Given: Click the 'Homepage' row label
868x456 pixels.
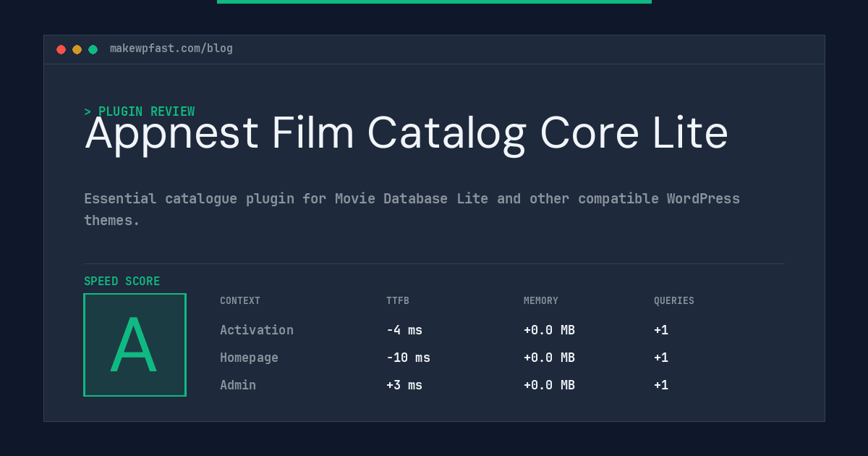Looking at the screenshot, I should click(249, 358).
